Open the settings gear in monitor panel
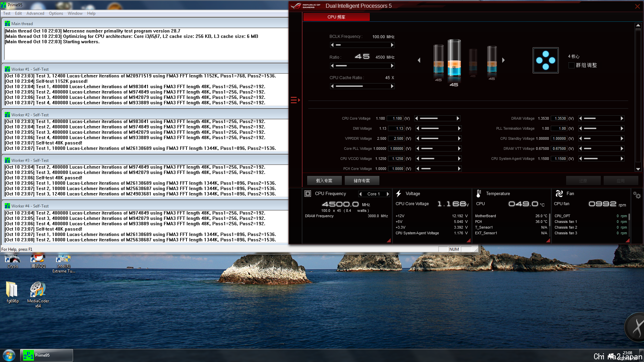Image resolution: width=644 pixels, height=362 pixels. (x=637, y=195)
